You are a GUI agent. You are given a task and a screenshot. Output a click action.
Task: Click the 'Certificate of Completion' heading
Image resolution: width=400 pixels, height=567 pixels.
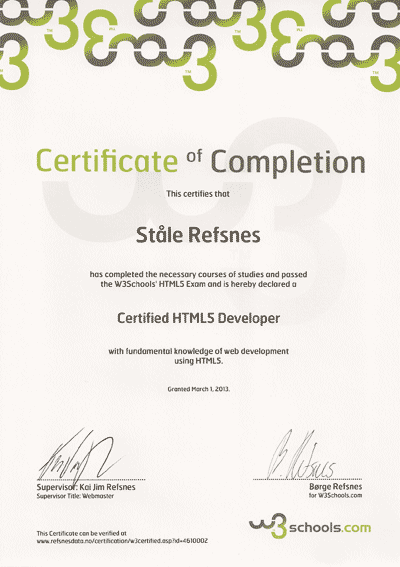[201, 162]
